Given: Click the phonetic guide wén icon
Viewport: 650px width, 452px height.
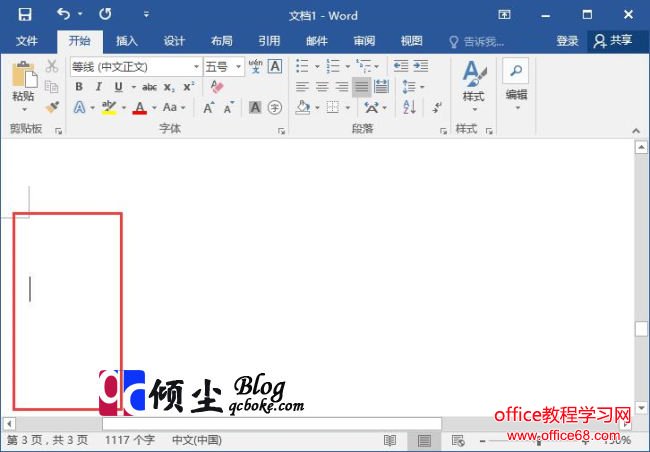Looking at the screenshot, I should (255, 66).
